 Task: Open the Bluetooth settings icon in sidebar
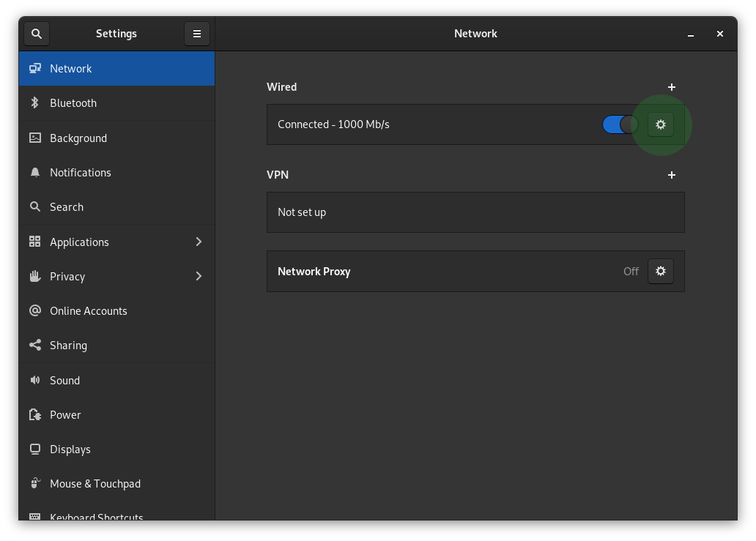pos(34,102)
